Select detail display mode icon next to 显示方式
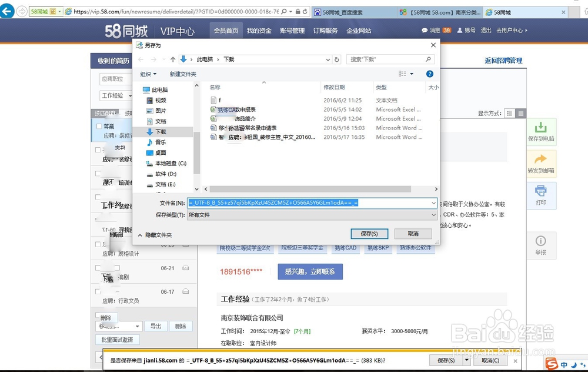Viewport: 588px width, 372px height. [x=521, y=114]
